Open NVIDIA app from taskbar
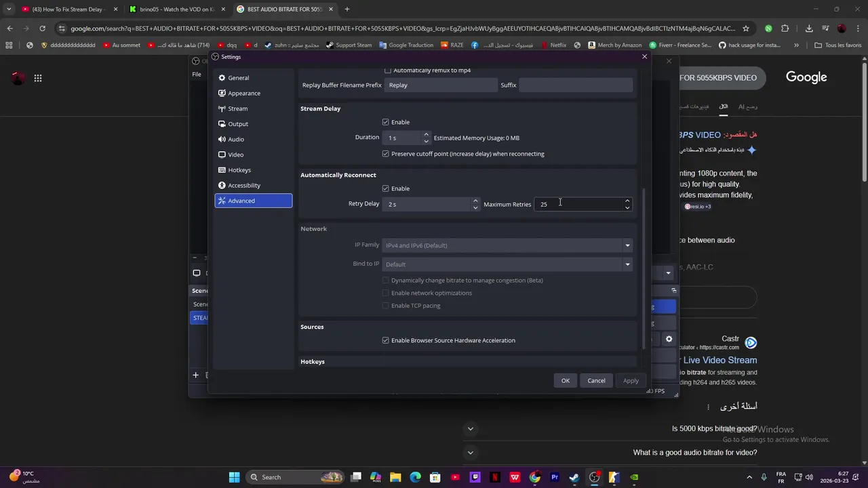 634,477
